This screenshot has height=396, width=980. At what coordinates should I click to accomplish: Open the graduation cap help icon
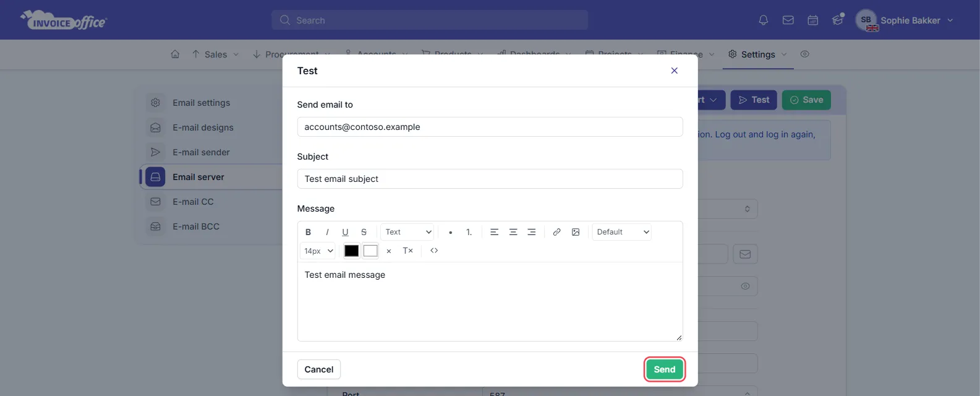(837, 20)
